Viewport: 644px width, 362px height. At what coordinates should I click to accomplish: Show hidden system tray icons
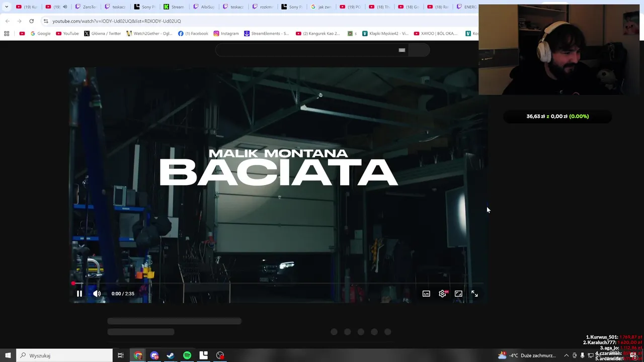coord(566,355)
